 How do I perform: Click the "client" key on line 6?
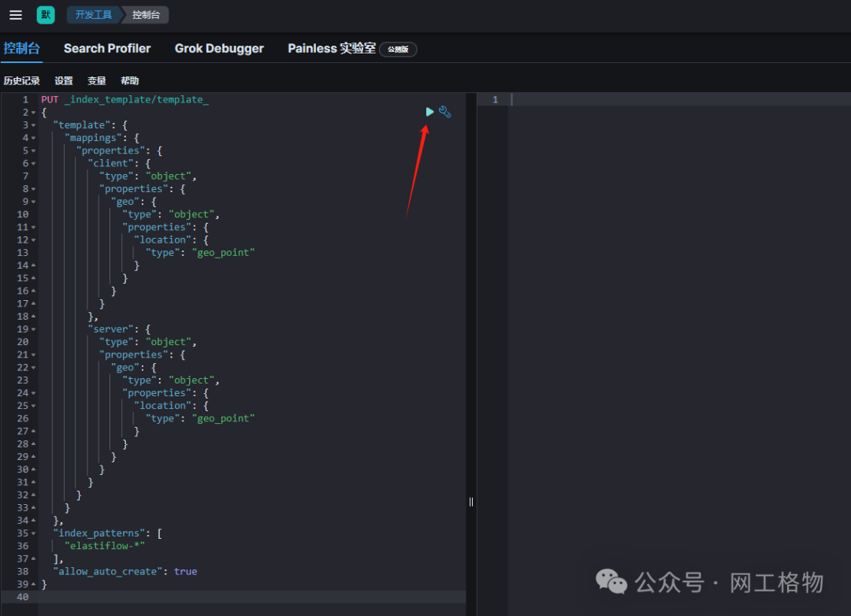click(111, 163)
